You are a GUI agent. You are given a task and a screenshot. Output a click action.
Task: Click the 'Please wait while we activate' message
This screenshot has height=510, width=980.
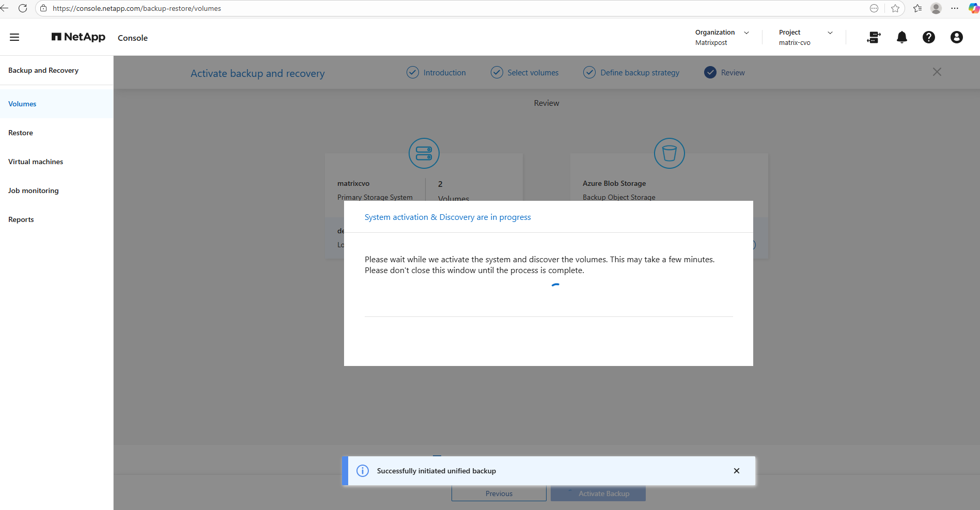[x=540, y=265]
